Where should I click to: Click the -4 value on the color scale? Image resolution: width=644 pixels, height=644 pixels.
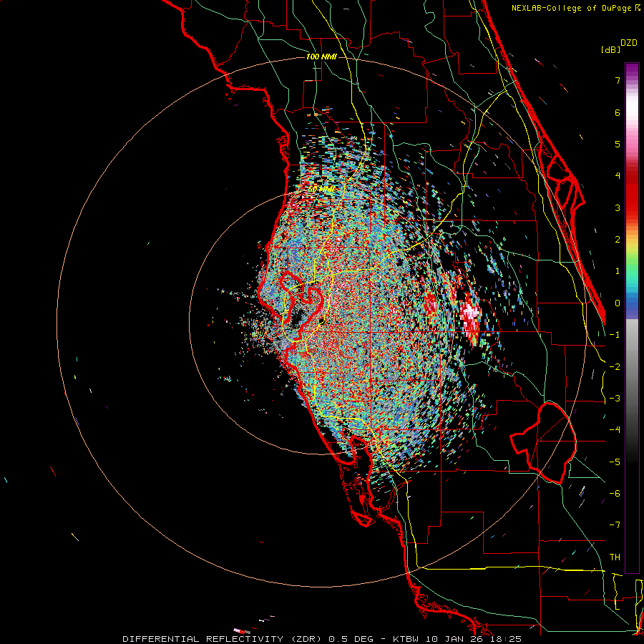click(615, 430)
